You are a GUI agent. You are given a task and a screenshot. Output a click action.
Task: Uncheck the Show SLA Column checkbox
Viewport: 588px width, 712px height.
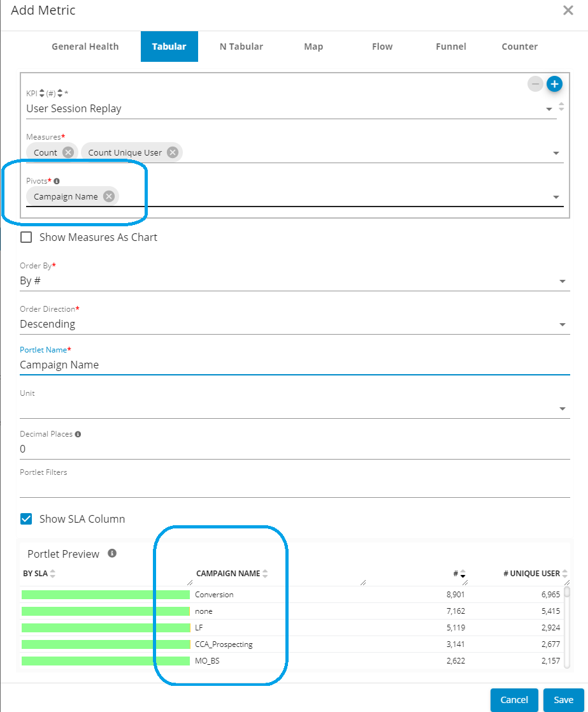pos(26,519)
